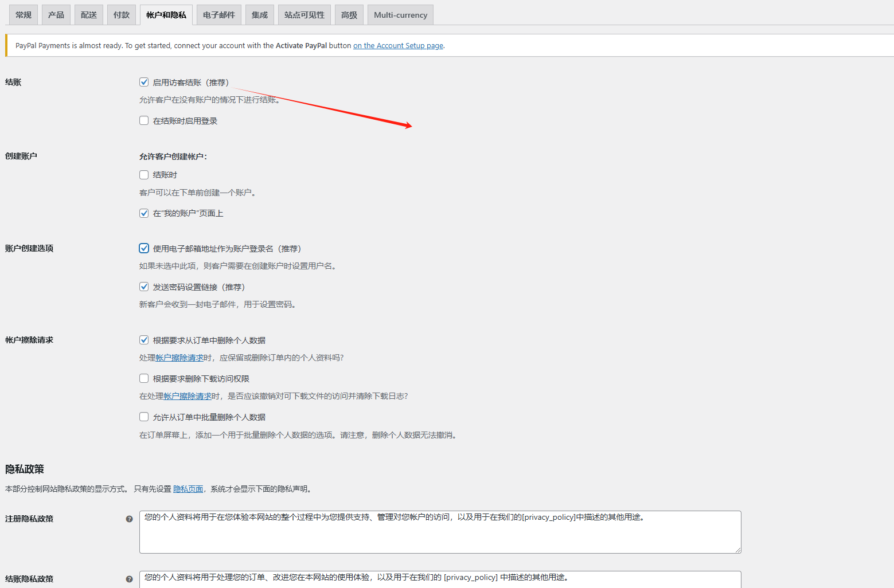
Task: Enable 在结账时启用登录 checkbox
Action: 144,121
